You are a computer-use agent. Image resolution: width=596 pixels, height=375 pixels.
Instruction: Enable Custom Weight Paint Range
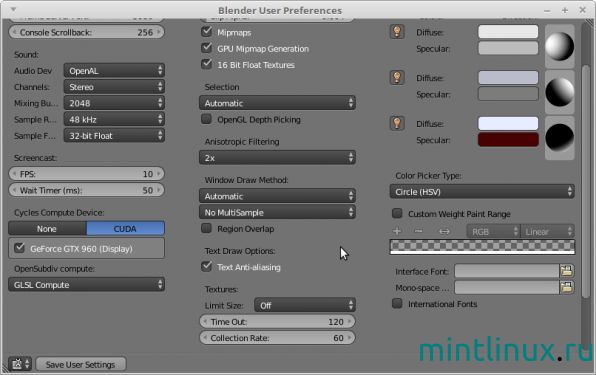[x=397, y=213]
